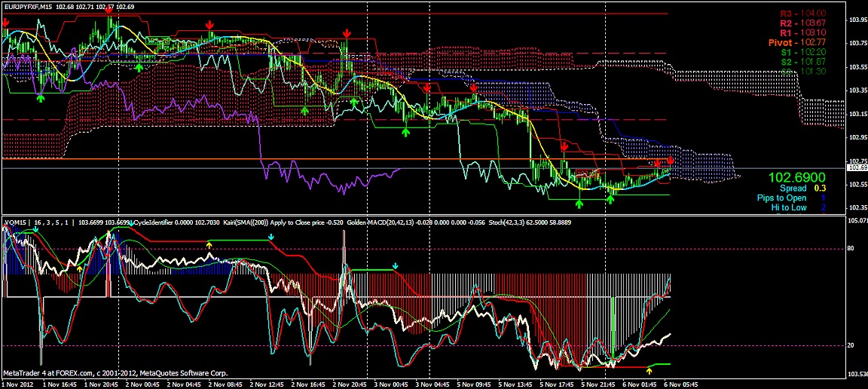The width and height of the screenshot is (868, 389).
Task: Click the rightmost red down arrow on price chart
Action: 670,161
